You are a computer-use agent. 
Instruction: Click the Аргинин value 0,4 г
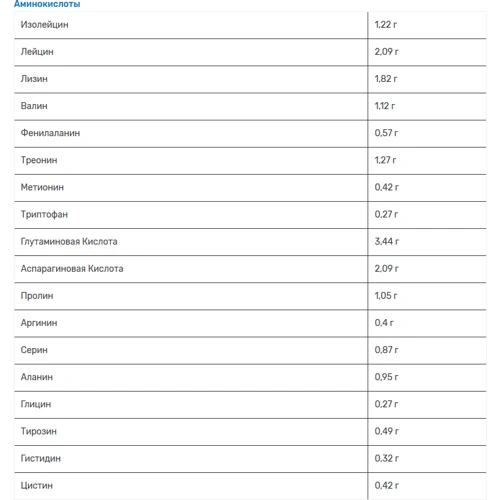(x=384, y=323)
